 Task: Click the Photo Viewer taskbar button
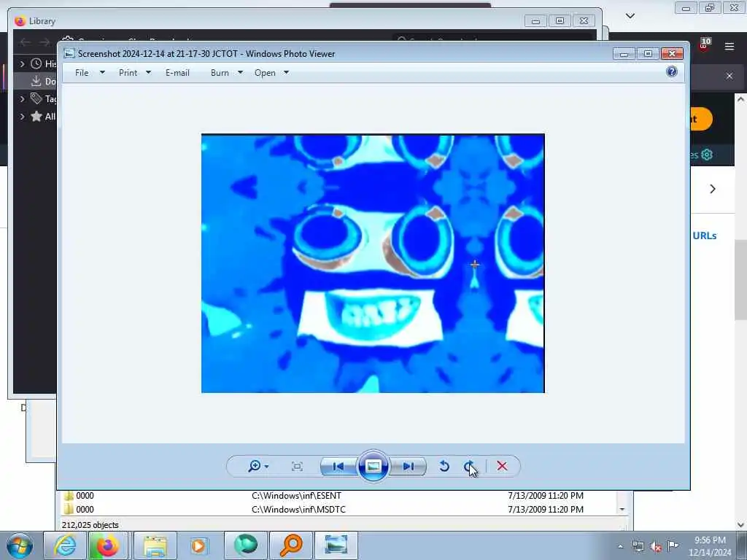click(x=336, y=545)
